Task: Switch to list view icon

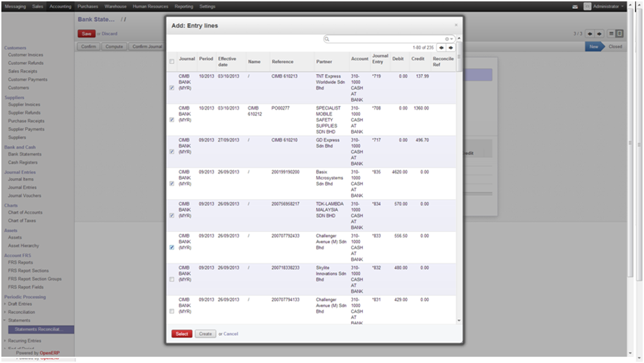Action: (x=611, y=34)
